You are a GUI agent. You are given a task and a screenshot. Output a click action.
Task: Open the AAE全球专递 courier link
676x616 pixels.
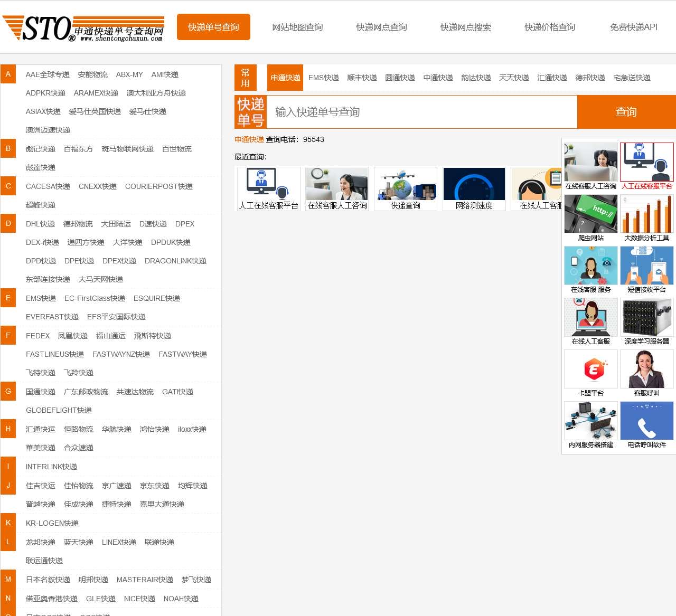point(48,74)
